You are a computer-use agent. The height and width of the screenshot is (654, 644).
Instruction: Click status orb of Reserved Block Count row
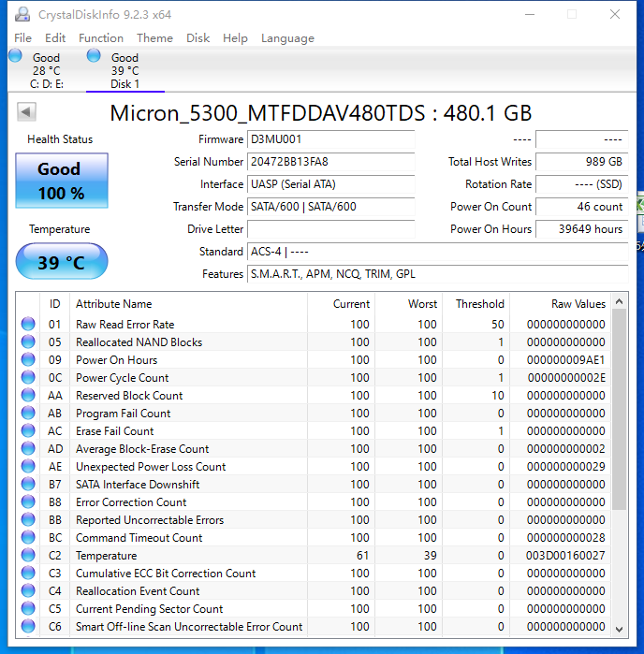[x=28, y=396]
